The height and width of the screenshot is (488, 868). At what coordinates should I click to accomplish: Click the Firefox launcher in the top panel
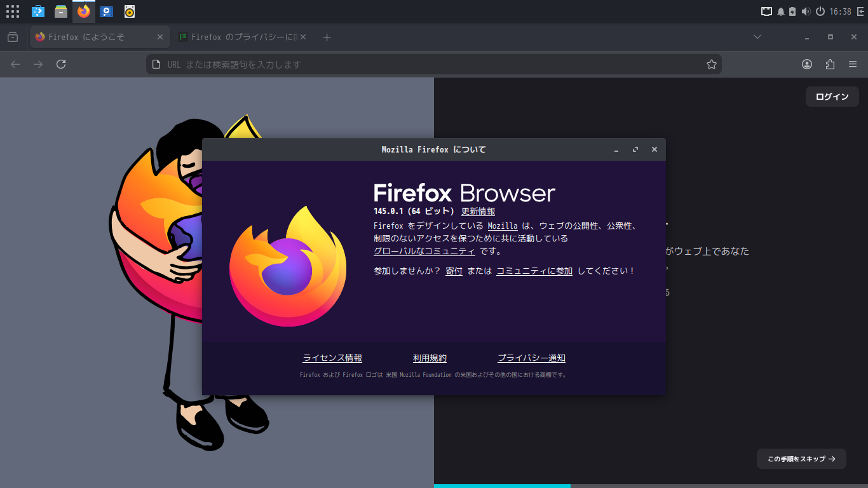84,11
